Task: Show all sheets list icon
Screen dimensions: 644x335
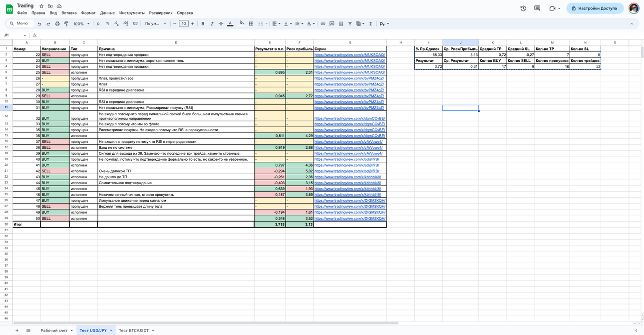Action: coord(28,331)
